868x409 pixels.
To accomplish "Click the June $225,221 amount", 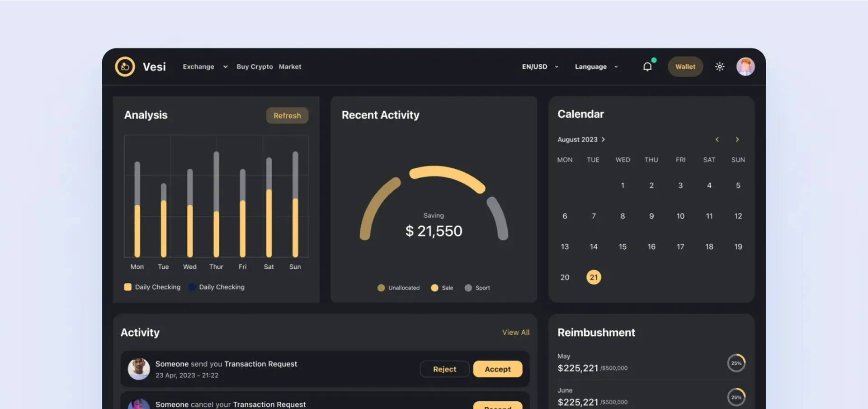I will click(578, 402).
